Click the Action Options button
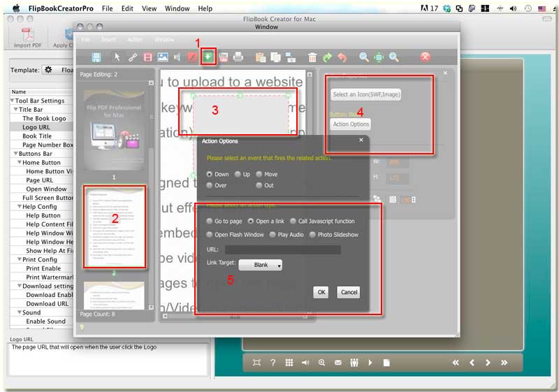 pos(351,124)
